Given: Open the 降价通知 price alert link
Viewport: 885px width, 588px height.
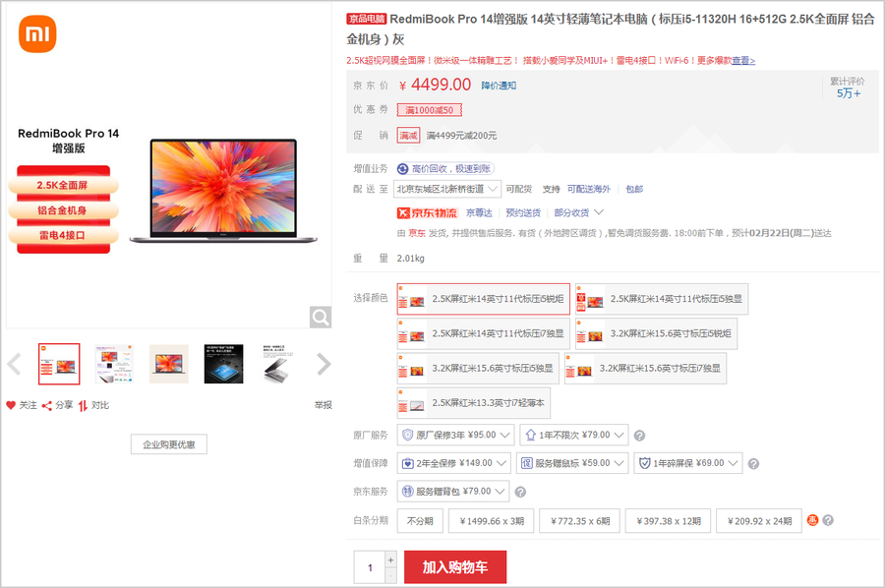Looking at the screenshot, I should 499,86.
